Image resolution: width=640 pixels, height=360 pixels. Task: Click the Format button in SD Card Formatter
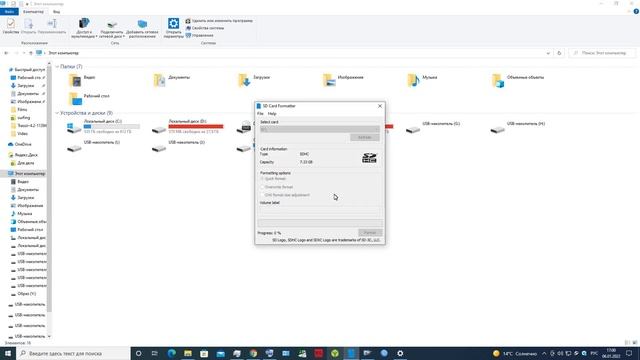[370, 232]
